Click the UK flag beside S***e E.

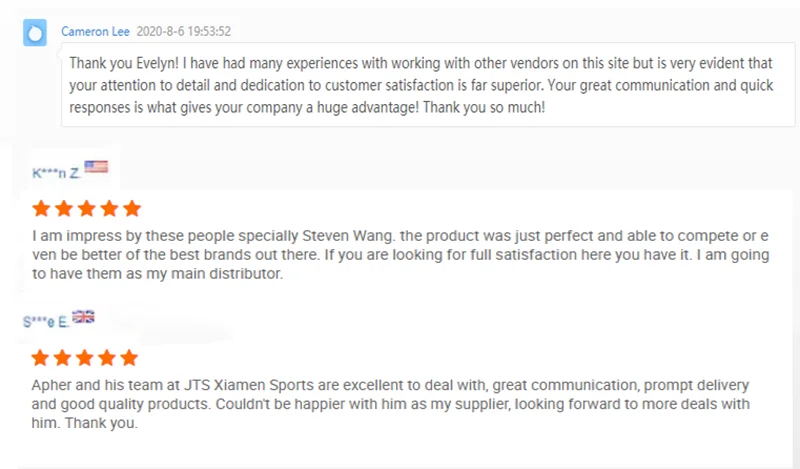tap(84, 317)
